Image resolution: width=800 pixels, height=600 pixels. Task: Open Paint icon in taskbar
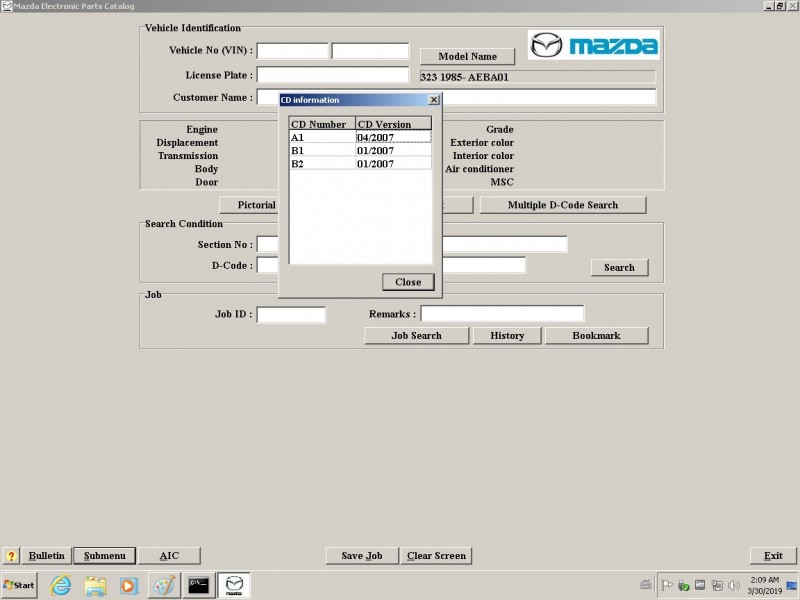[x=164, y=585]
